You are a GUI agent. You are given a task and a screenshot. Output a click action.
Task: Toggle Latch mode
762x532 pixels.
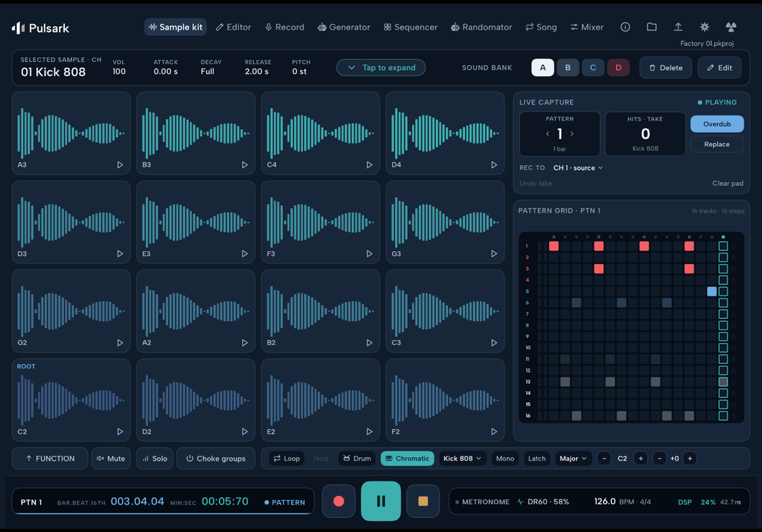tap(537, 458)
